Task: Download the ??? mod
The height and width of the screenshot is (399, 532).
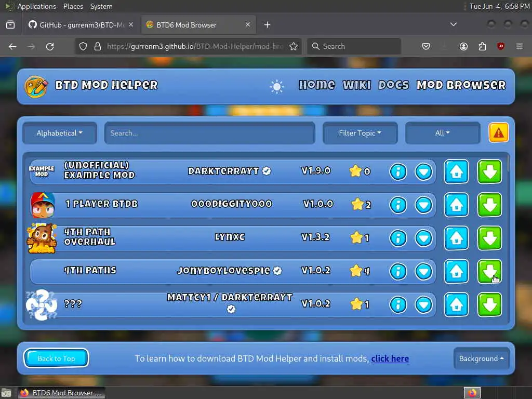Action: coord(489,304)
